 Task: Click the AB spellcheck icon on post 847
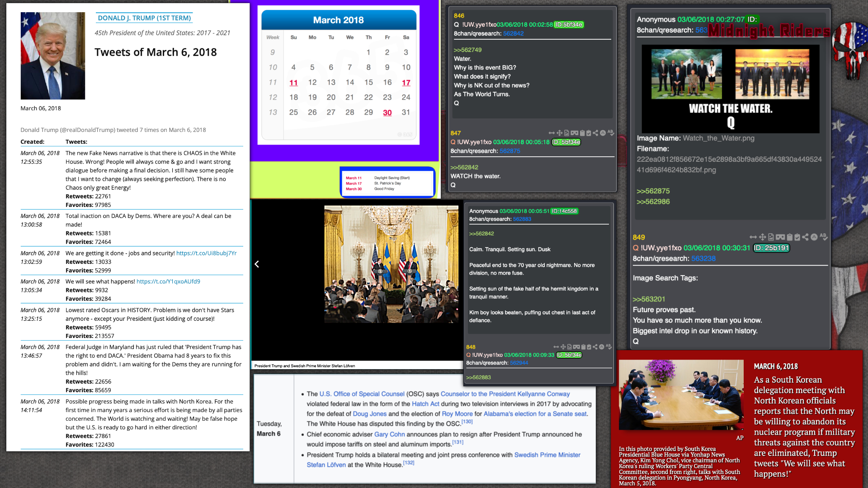pos(611,132)
